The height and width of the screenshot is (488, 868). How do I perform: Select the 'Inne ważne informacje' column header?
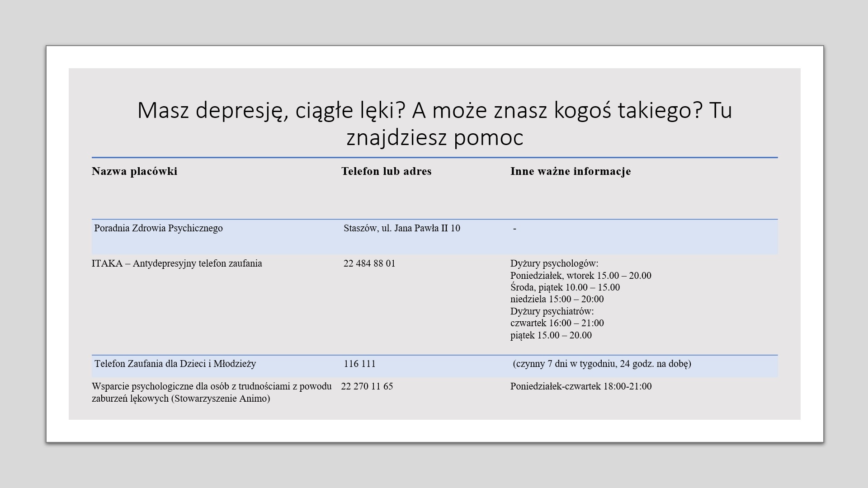pyautogui.click(x=571, y=171)
